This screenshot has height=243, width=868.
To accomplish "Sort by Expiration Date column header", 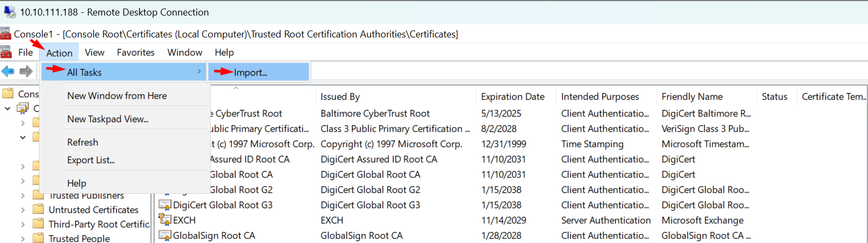I will coord(512,96).
